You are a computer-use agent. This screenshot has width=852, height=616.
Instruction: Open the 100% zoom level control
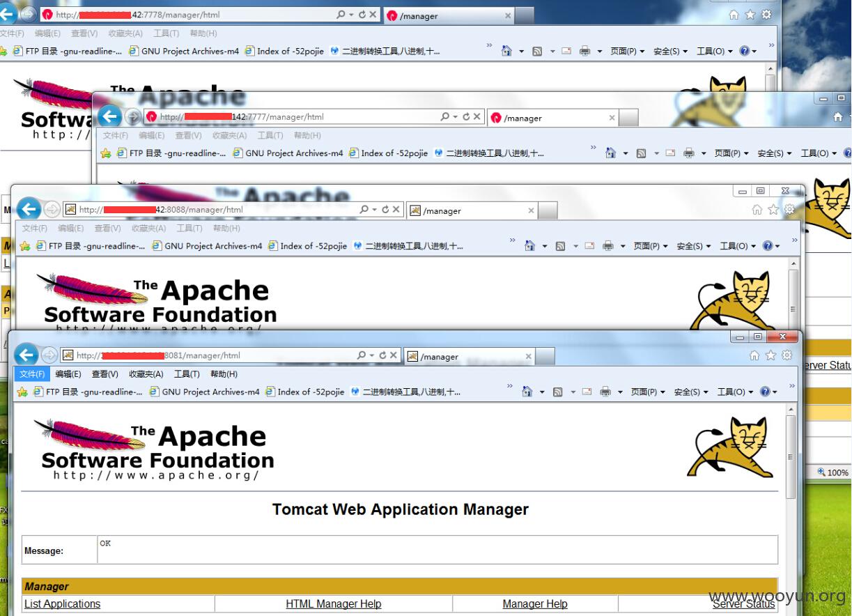pos(833,472)
